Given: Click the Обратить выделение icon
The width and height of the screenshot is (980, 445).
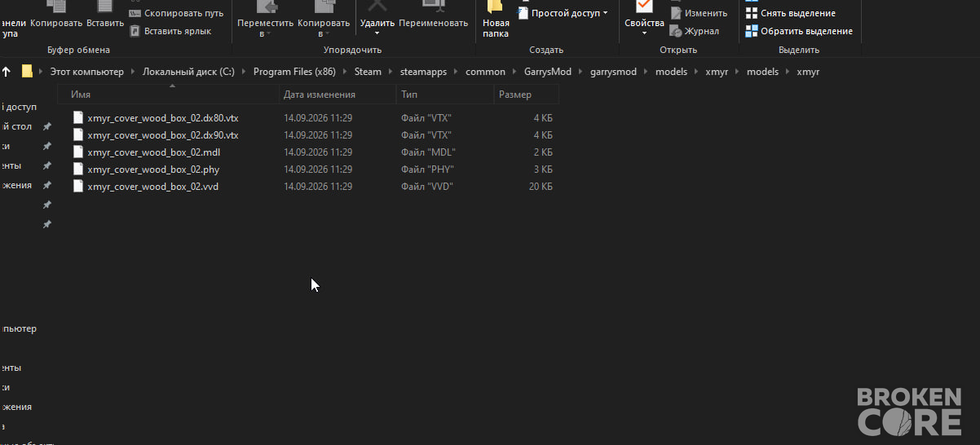Looking at the screenshot, I should [x=752, y=31].
